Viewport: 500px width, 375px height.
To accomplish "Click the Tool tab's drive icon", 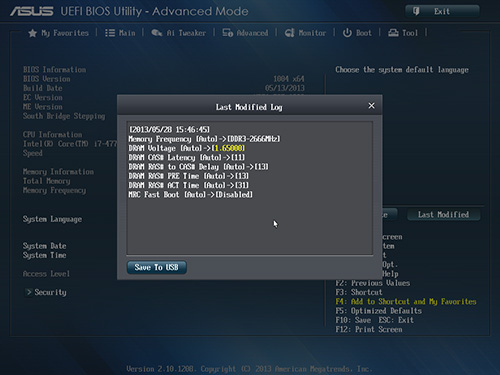I will tap(393, 33).
